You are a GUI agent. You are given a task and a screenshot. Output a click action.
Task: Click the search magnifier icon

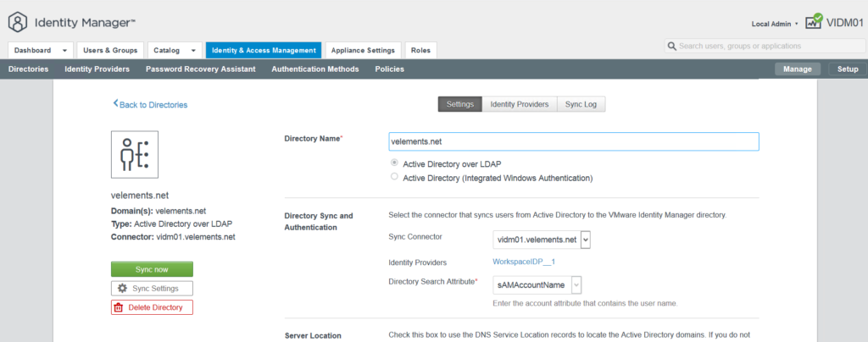click(x=672, y=46)
